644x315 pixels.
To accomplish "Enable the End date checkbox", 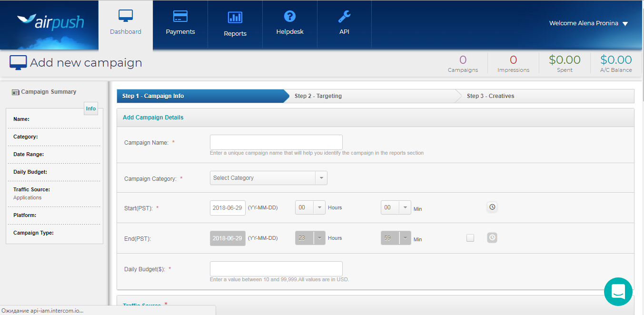I will click(x=470, y=238).
